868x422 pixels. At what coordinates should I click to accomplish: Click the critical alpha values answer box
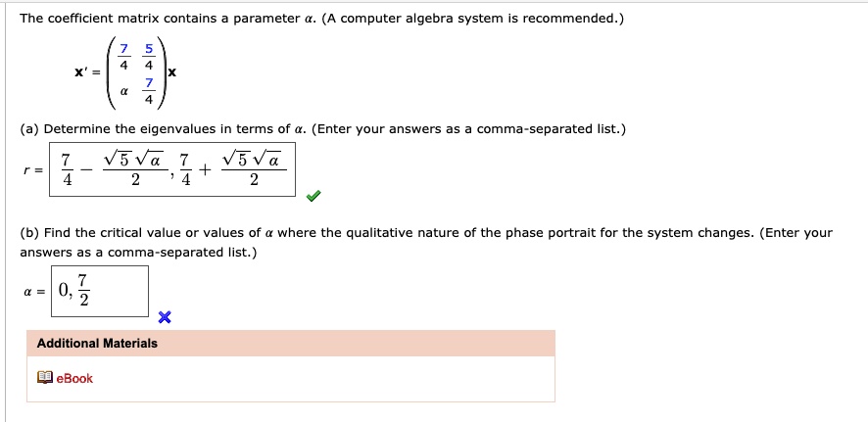tap(100, 291)
